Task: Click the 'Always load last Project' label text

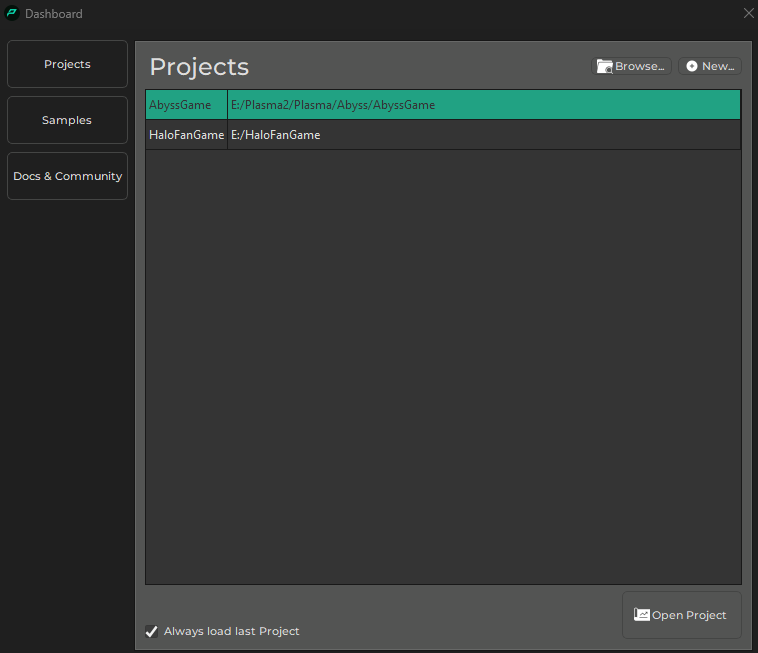Action: [x=231, y=631]
